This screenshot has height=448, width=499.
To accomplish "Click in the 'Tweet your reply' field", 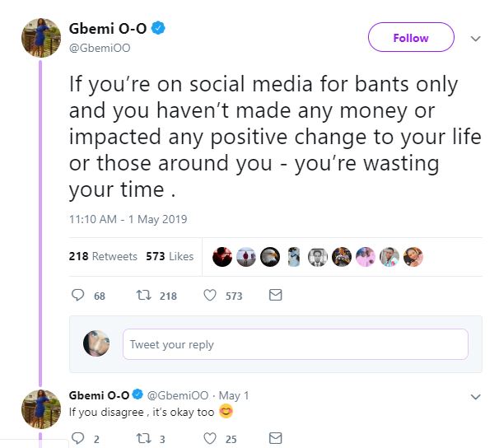I will [295, 344].
